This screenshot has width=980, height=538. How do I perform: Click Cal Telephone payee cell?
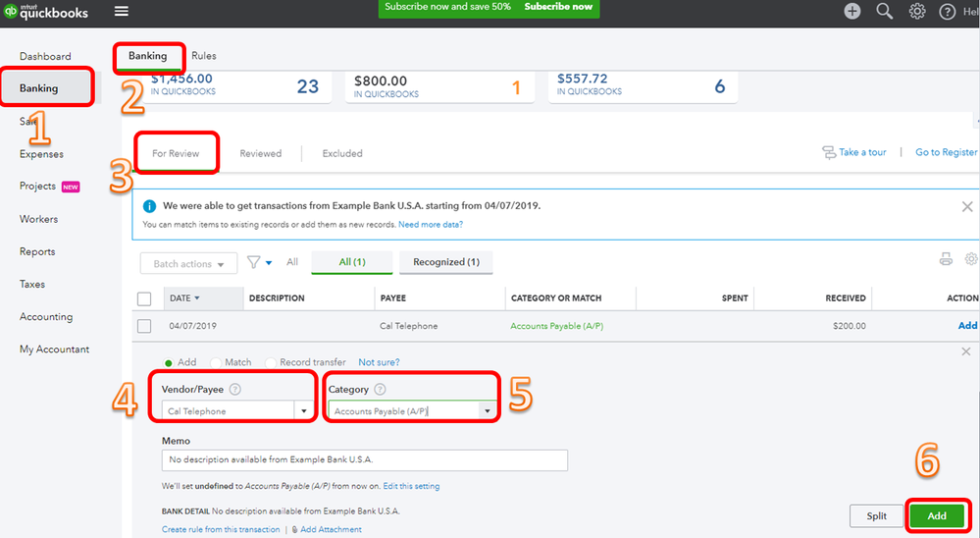coord(409,326)
